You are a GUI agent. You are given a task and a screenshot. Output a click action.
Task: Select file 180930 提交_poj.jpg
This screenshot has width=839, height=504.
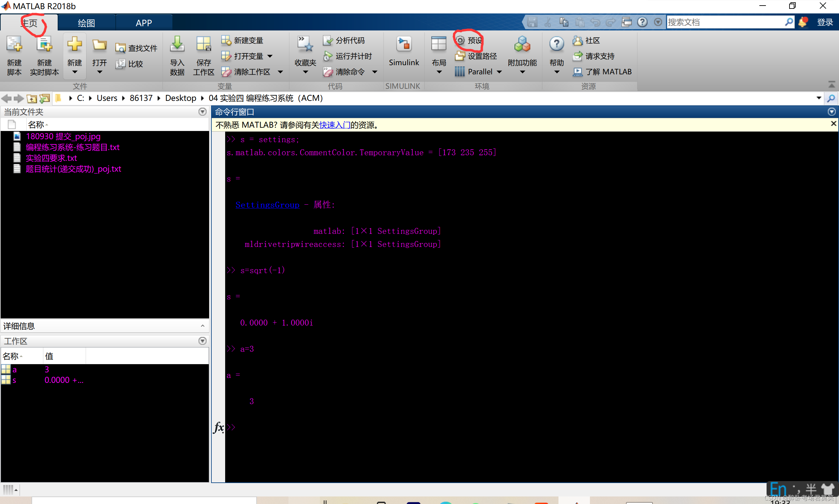[x=63, y=137]
